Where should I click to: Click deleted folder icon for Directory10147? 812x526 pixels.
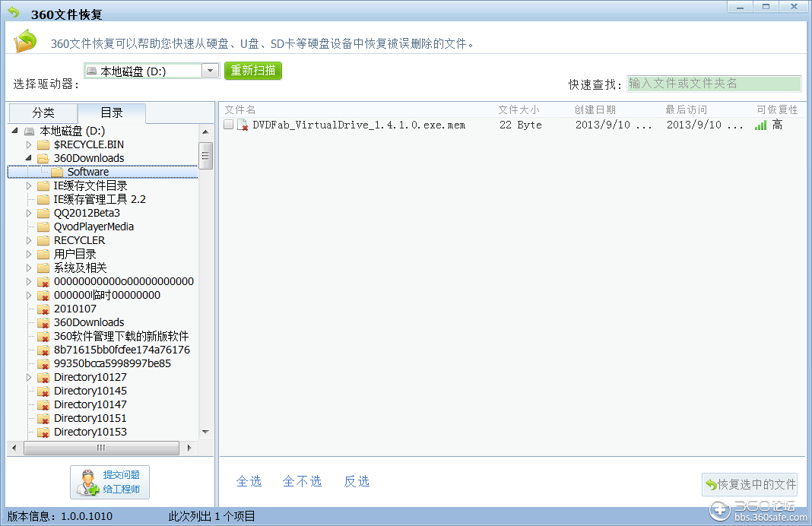click(x=43, y=404)
